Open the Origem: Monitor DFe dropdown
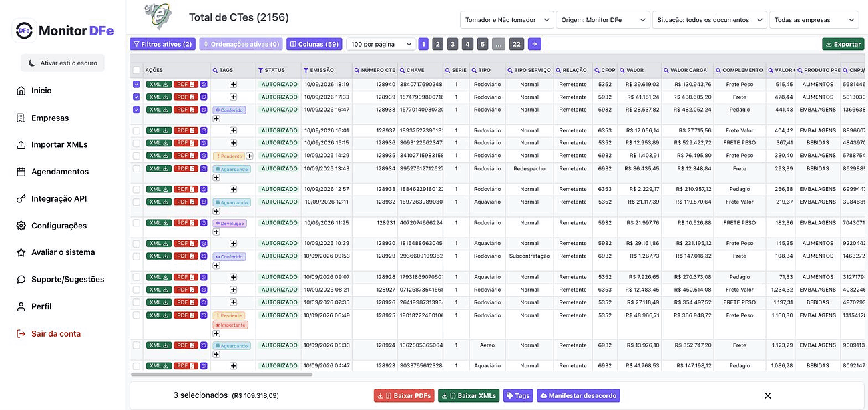Viewport: 868px width, 410px height. 603,20
